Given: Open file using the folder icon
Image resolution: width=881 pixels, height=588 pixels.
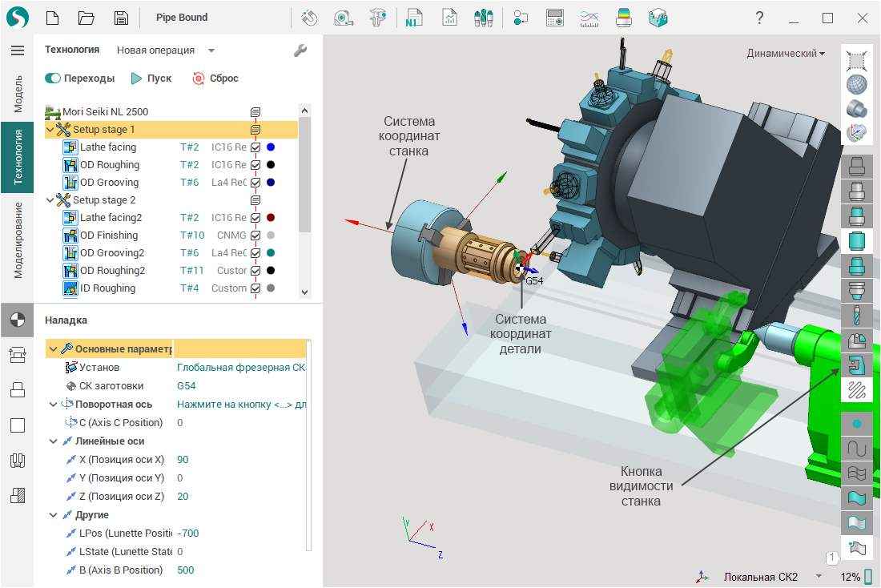Looking at the screenshot, I should 86,18.
